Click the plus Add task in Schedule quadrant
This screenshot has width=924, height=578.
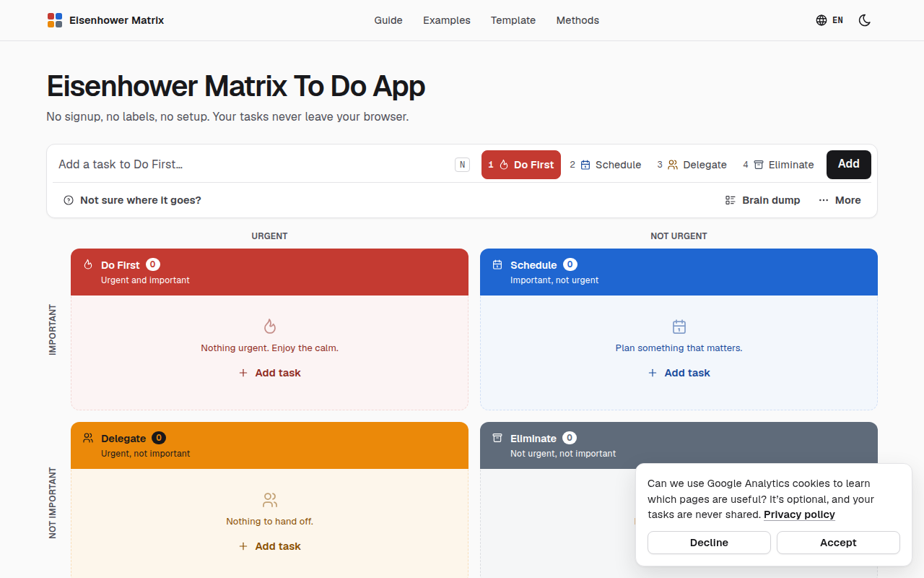[679, 373]
